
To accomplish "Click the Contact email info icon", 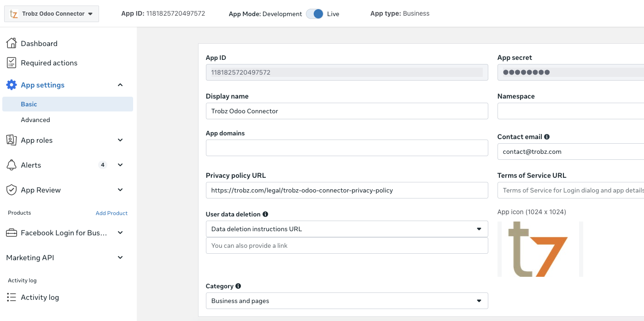I will click(x=547, y=137).
